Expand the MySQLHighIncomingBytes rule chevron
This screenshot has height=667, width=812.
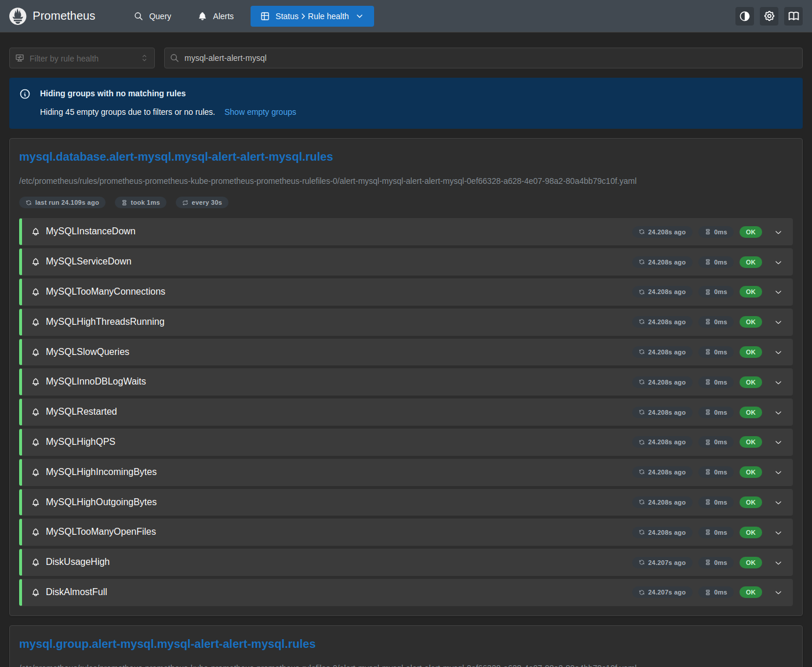point(778,472)
